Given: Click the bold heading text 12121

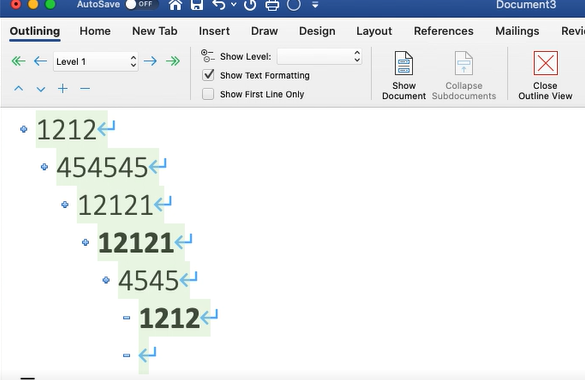Looking at the screenshot, I should (136, 243).
